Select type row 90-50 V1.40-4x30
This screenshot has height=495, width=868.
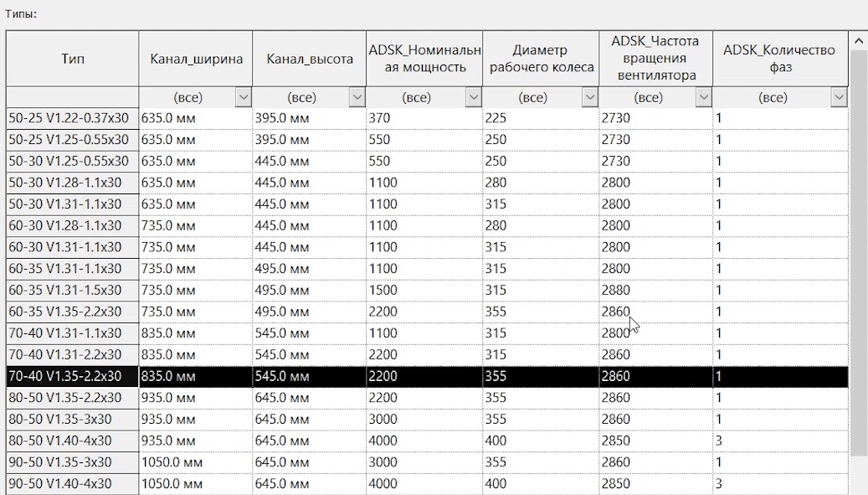[x=72, y=483]
